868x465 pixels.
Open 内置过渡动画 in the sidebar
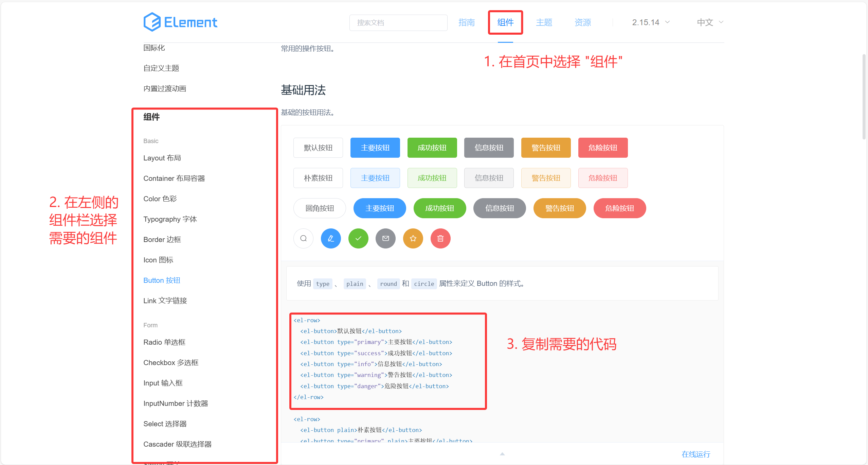(x=165, y=89)
